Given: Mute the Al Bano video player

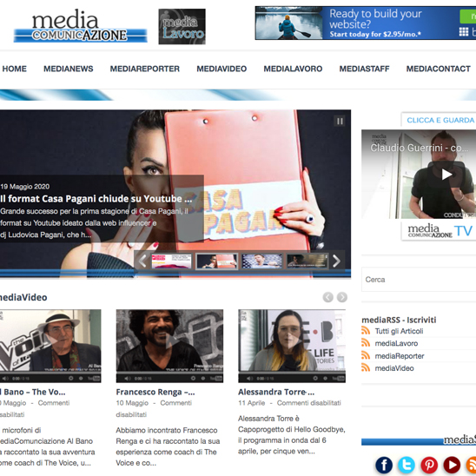Looking at the screenshot, I should (x=5, y=379).
